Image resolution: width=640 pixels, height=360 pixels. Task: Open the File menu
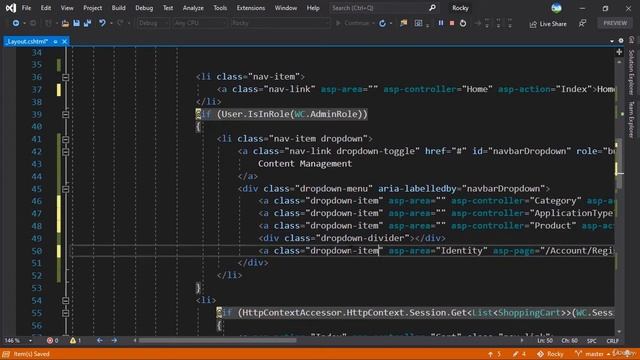pos(26,8)
